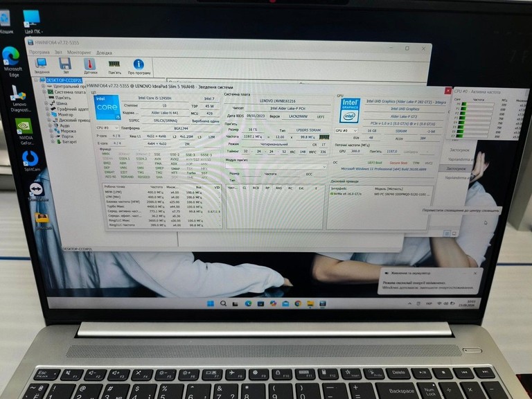This screenshot has height=399, width=532.
Task: Expand the Шина tree node
Action: 46,103
